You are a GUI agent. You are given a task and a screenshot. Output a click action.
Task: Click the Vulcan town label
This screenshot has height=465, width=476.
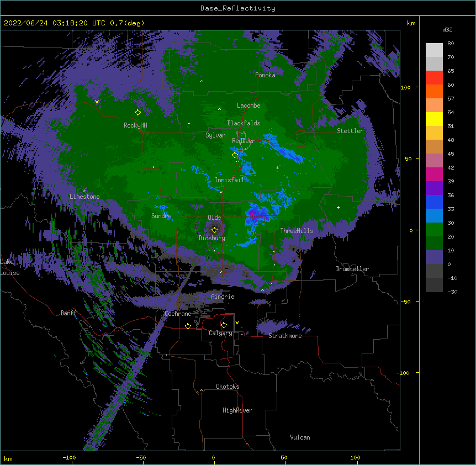[300, 437]
